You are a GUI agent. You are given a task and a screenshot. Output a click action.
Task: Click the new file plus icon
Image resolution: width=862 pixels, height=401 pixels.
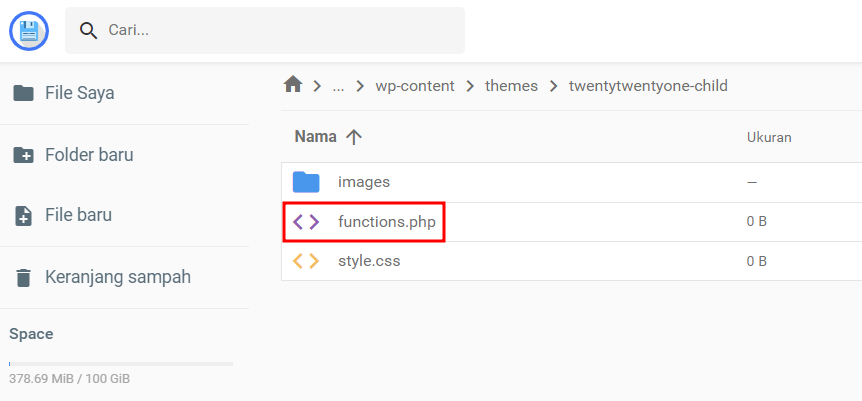(x=22, y=216)
